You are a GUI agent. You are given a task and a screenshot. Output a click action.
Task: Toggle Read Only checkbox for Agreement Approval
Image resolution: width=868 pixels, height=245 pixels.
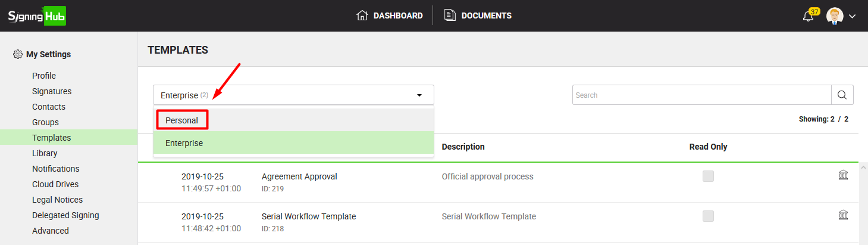click(x=708, y=176)
